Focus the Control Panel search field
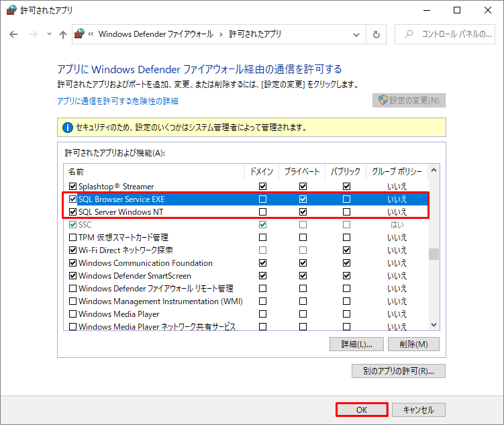Screen dimensions: 504x425 pyautogui.click(x=444, y=34)
